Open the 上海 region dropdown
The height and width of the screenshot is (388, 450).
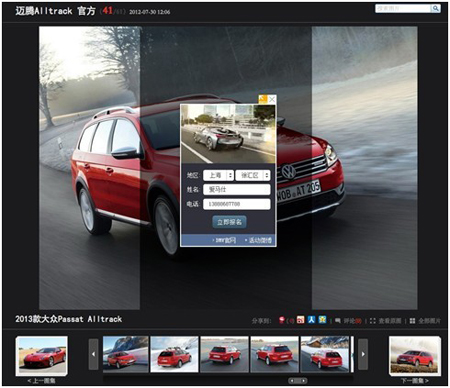click(218, 175)
